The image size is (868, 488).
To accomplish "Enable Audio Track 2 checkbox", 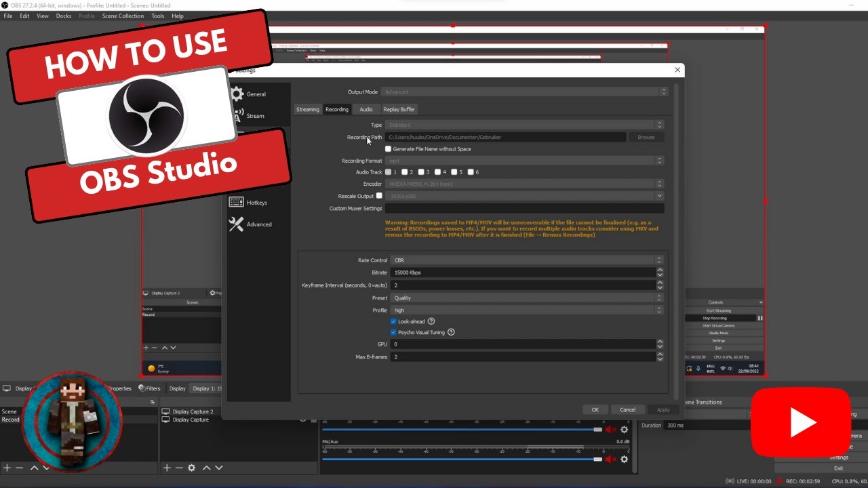I will pyautogui.click(x=404, y=172).
